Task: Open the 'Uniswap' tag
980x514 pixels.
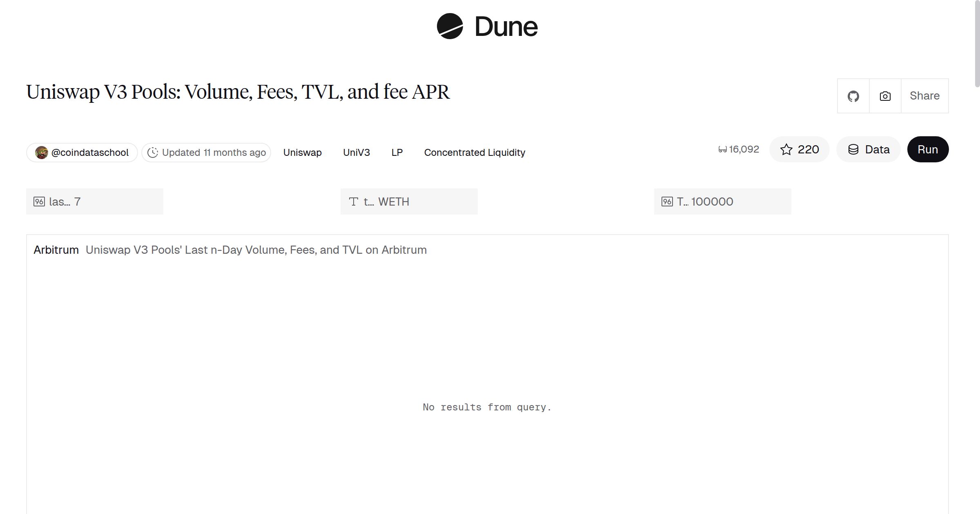Action: pyautogui.click(x=302, y=152)
